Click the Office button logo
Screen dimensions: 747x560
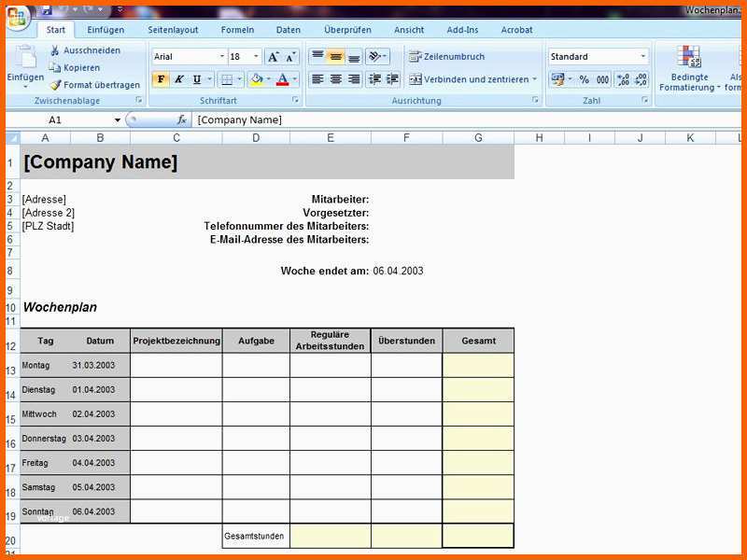tap(17, 19)
